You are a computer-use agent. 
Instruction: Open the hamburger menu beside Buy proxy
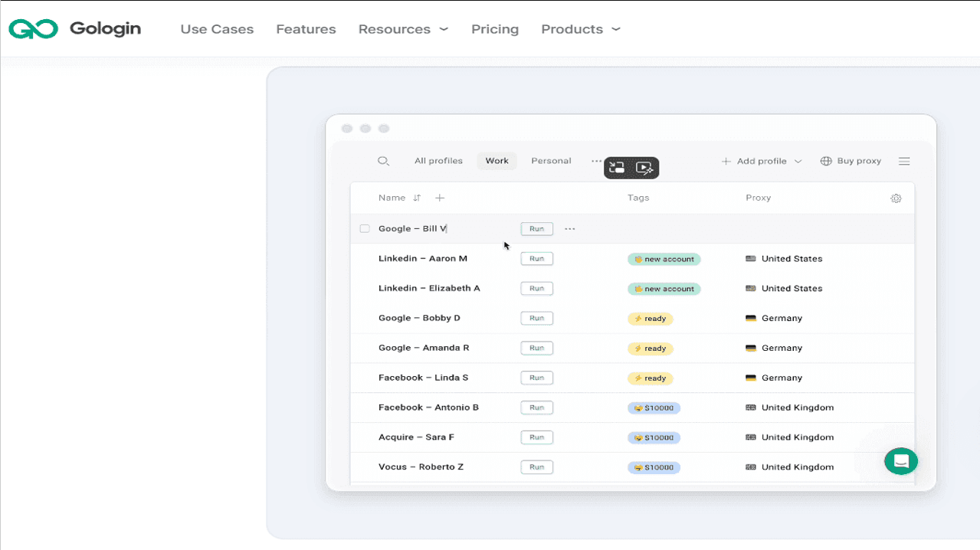pos(904,161)
